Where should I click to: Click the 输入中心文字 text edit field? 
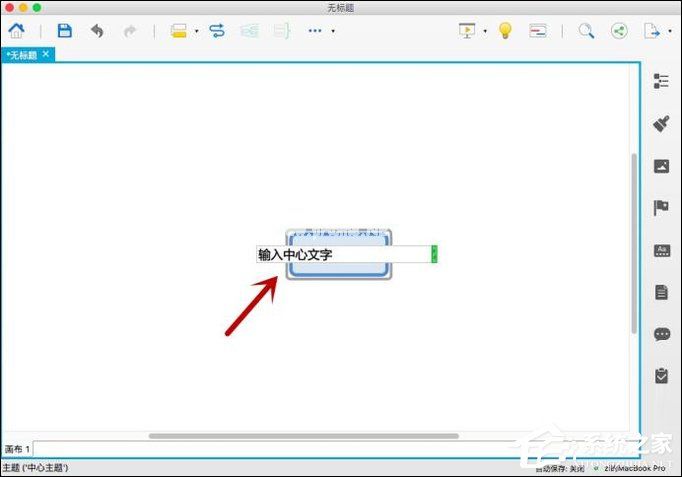click(342, 255)
